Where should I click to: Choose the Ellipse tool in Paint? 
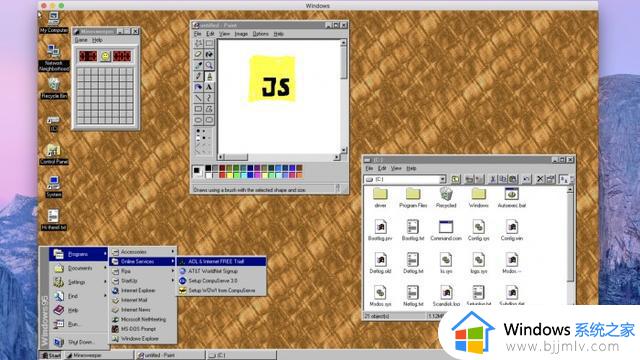coord(198,120)
